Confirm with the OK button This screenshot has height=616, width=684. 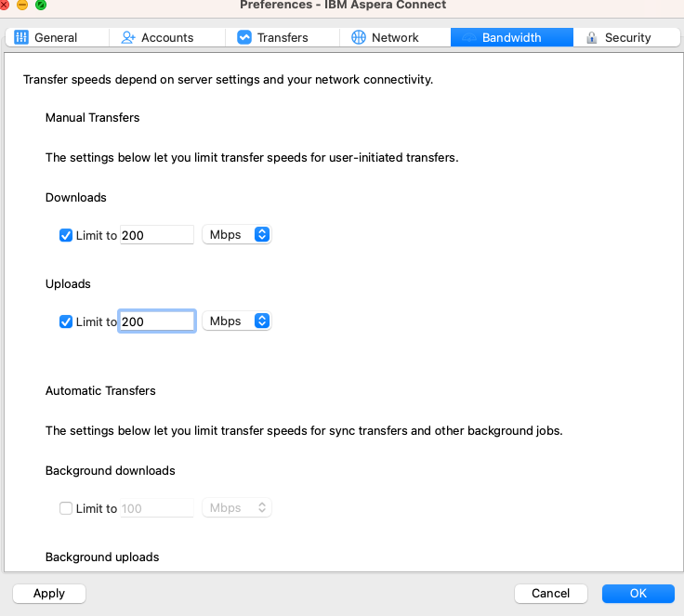point(638,594)
